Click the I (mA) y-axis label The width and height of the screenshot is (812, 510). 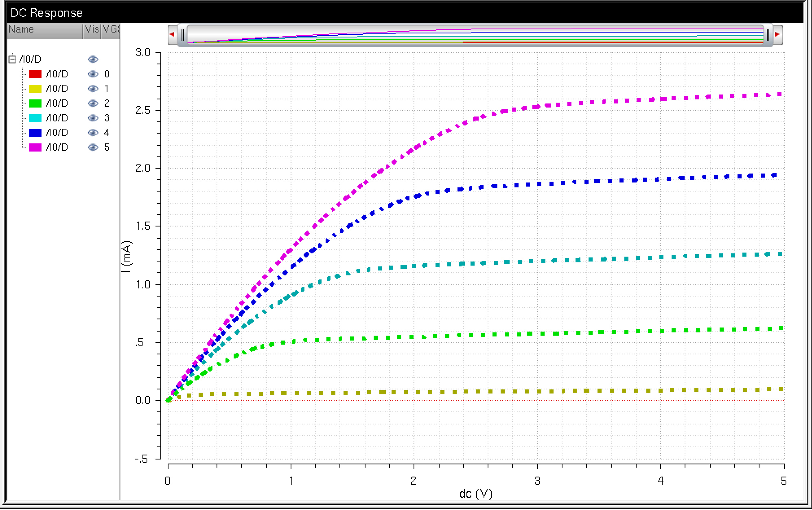point(127,257)
